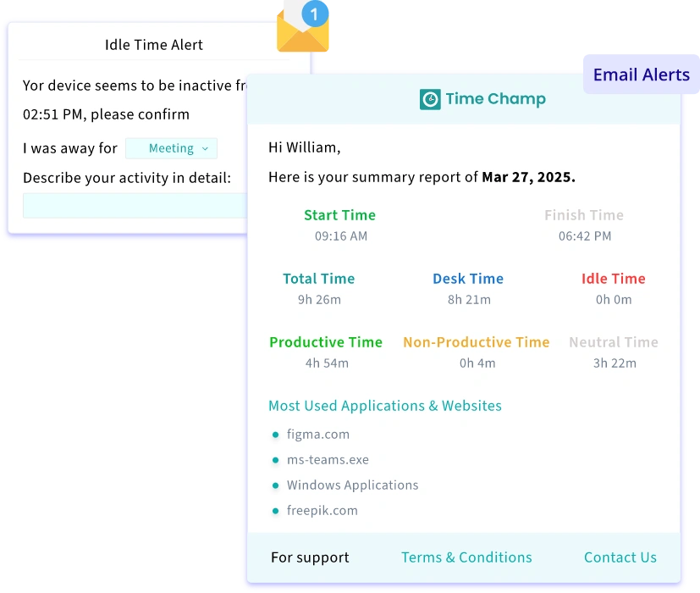Screen dimensions: 700x593
Task: Open the Terms & Conditions link
Action: click(466, 557)
